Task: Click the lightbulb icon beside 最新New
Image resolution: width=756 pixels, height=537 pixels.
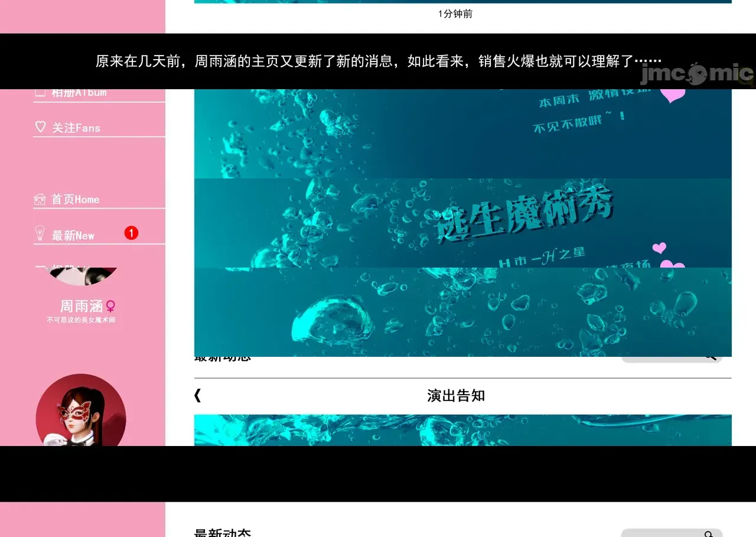Action: point(40,233)
